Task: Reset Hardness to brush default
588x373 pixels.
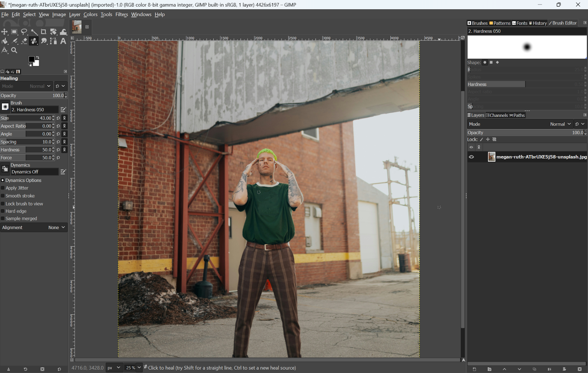Action: click(x=58, y=150)
